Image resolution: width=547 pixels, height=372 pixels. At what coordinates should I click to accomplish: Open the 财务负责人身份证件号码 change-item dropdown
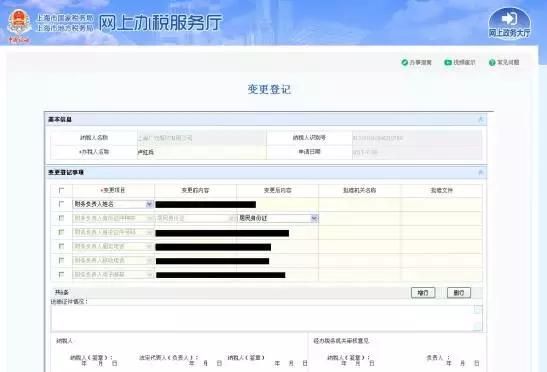tap(113, 232)
